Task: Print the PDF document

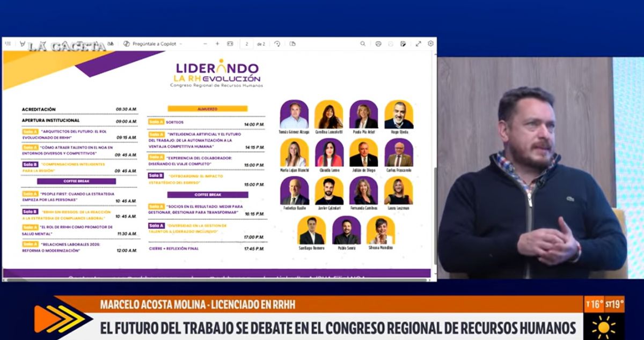Action: 378,44
